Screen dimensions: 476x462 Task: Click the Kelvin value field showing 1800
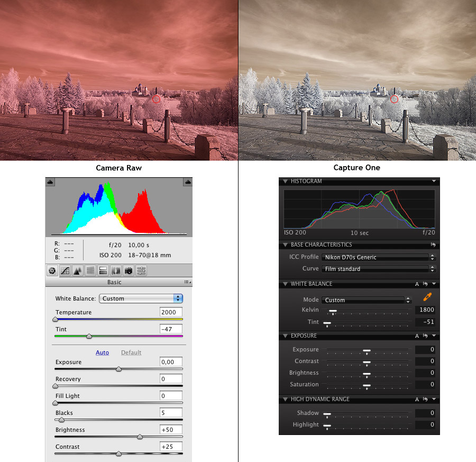point(425,310)
